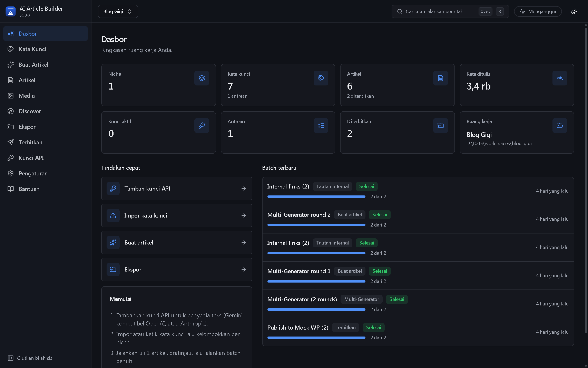Click the ab icon on Kata ditulis card

pos(560,78)
